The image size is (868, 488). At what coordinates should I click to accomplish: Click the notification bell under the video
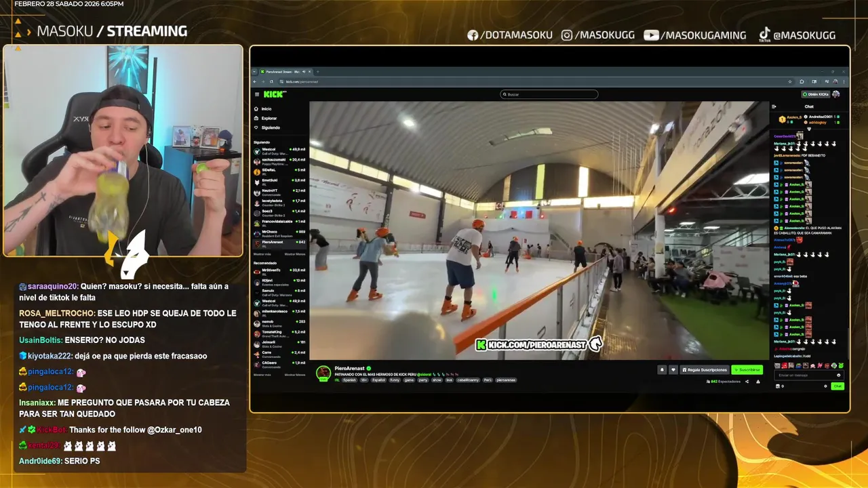point(662,370)
